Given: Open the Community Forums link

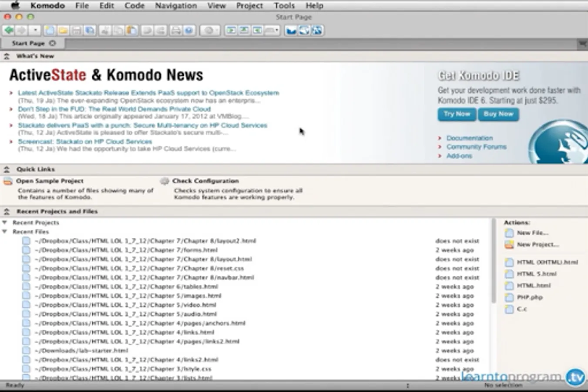Looking at the screenshot, I should (476, 147).
